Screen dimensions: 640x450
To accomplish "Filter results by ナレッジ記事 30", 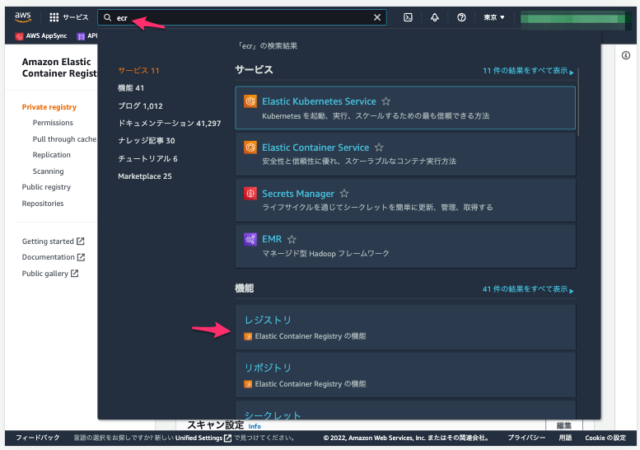I will tap(146, 141).
